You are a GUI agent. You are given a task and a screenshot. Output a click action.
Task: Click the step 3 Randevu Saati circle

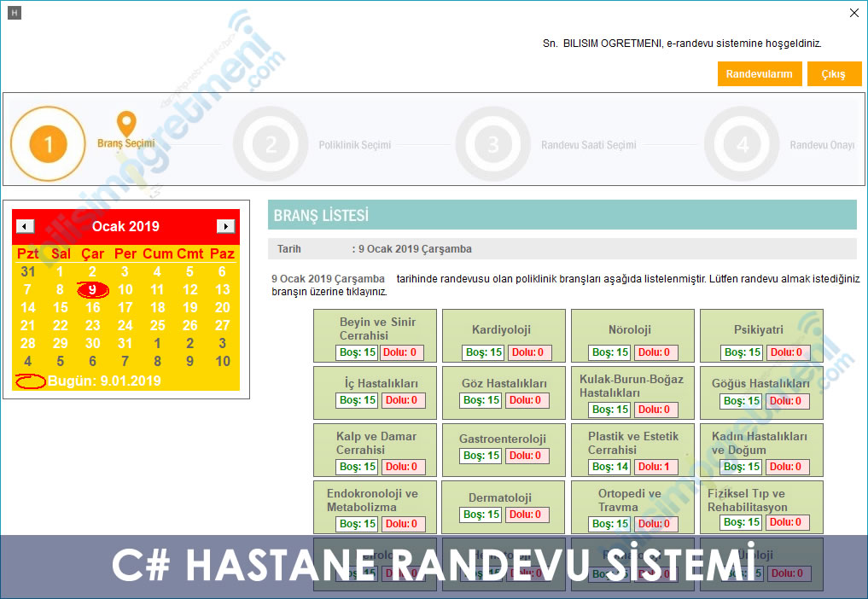coord(493,144)
